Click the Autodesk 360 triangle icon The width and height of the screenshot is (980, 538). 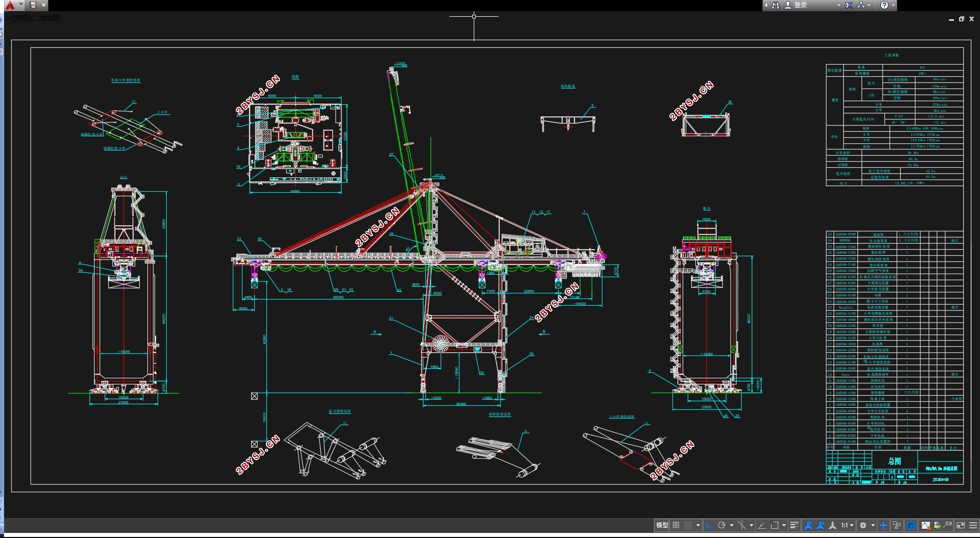pos(861,5)
